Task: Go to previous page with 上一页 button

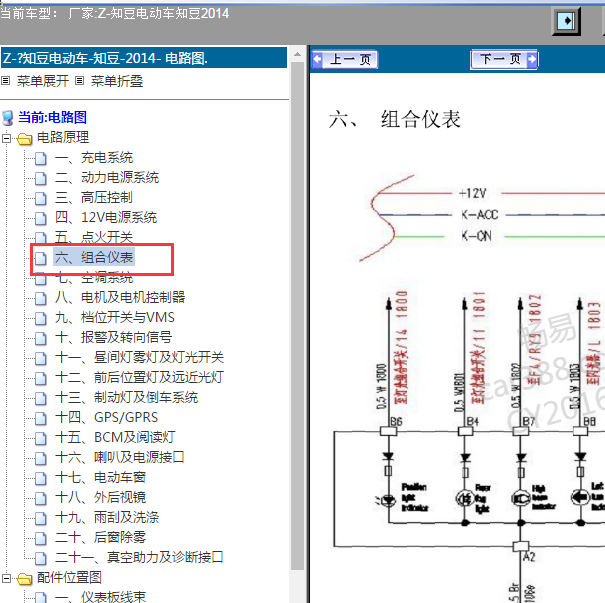Action: click(345, 59)
